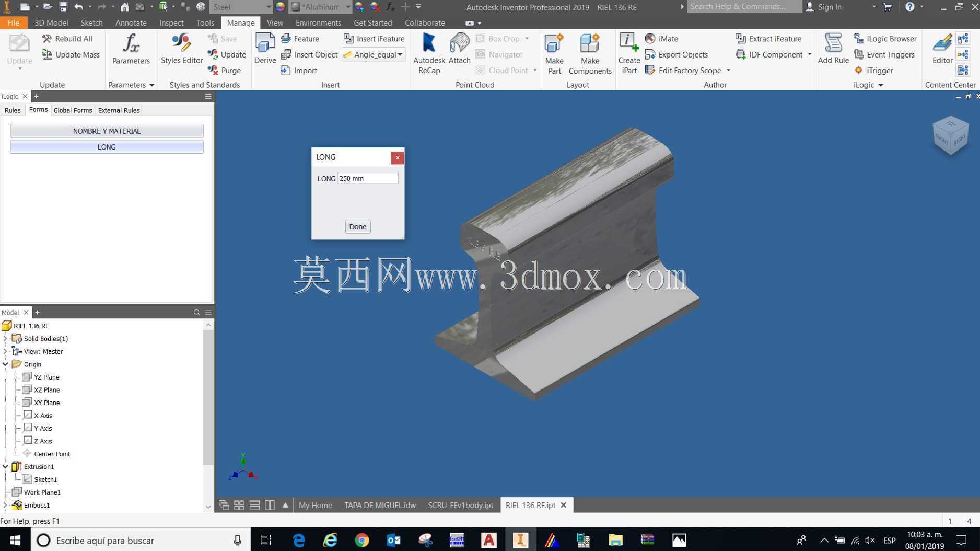Collapse the Extrusion1 node

[5, 467]
